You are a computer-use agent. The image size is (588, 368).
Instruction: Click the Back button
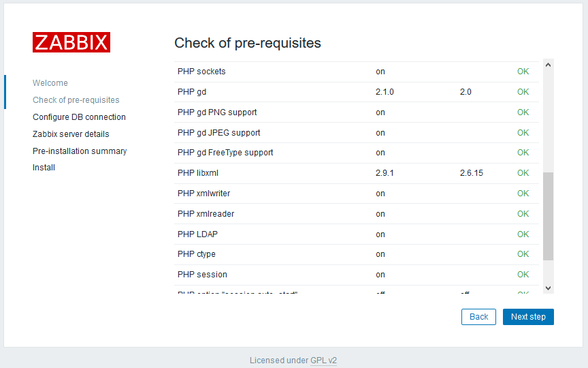(478, 317)
